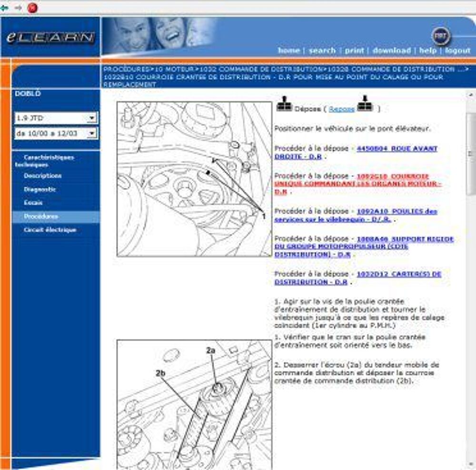Click search in the top navigation
Screen dimensions: 476x470
pos(322,50)
